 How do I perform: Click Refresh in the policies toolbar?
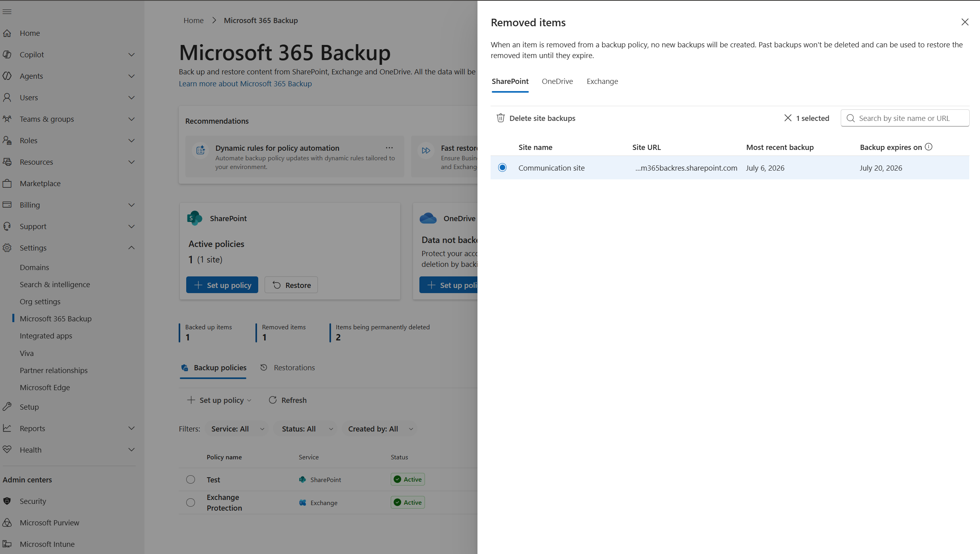tap(288, 400)
